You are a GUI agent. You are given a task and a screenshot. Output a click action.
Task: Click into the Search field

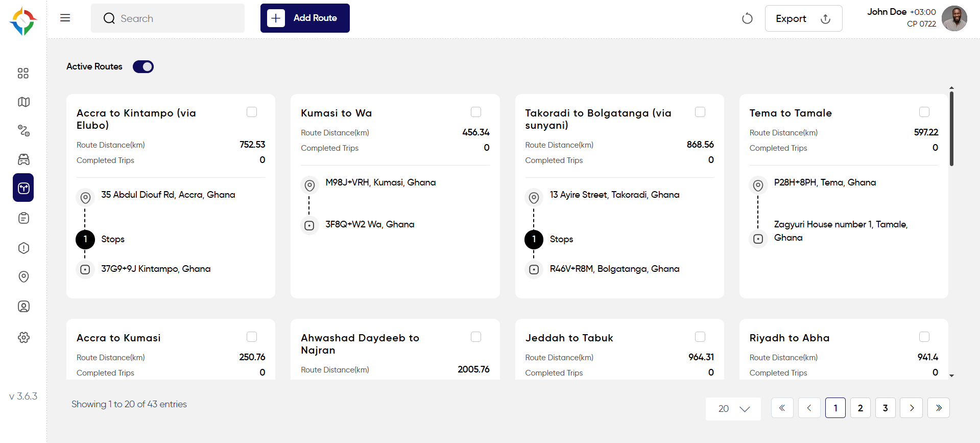click(168, 18)
